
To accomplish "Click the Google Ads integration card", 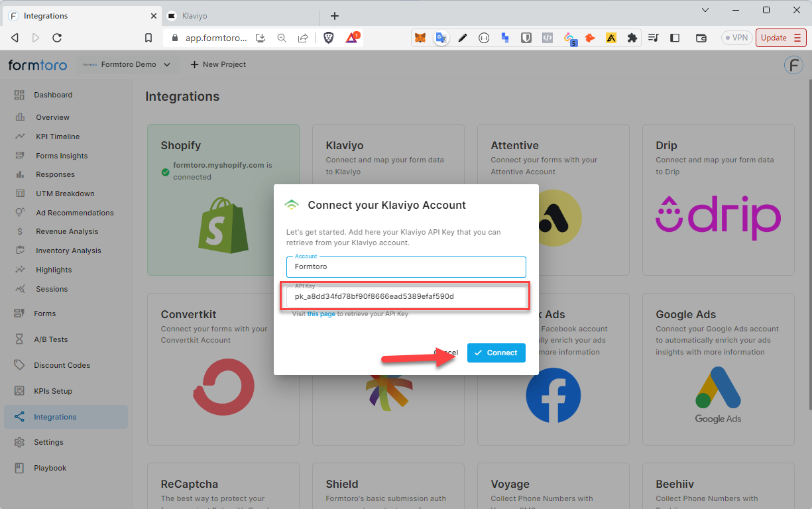I will click(719, 369).
